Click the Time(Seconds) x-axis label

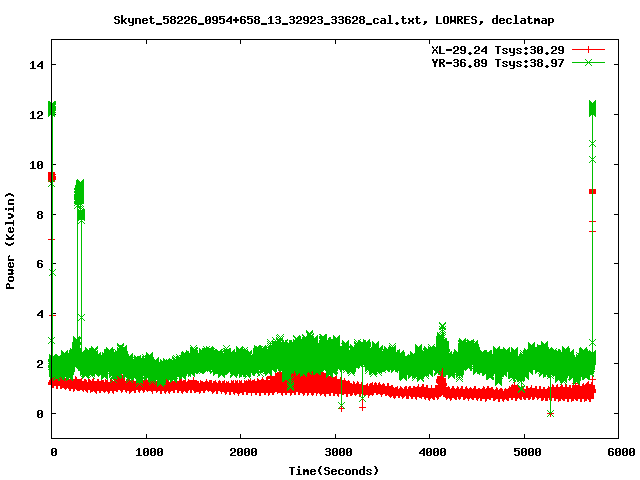(x=335, y=470)
